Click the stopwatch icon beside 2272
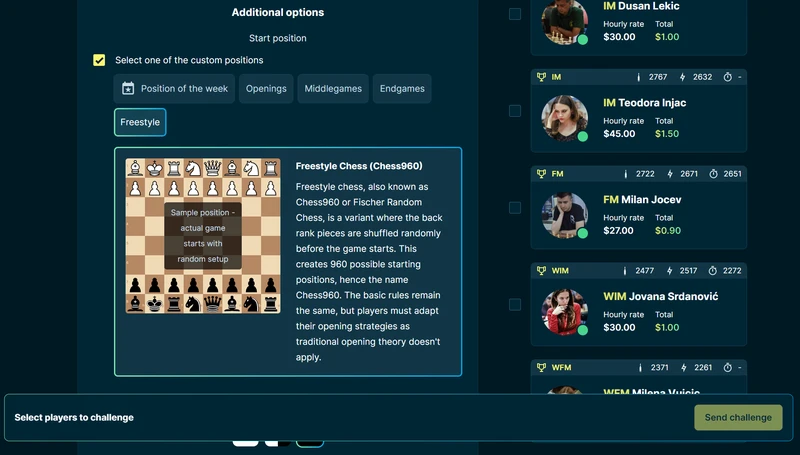The image size is (800, 455). 713,271
